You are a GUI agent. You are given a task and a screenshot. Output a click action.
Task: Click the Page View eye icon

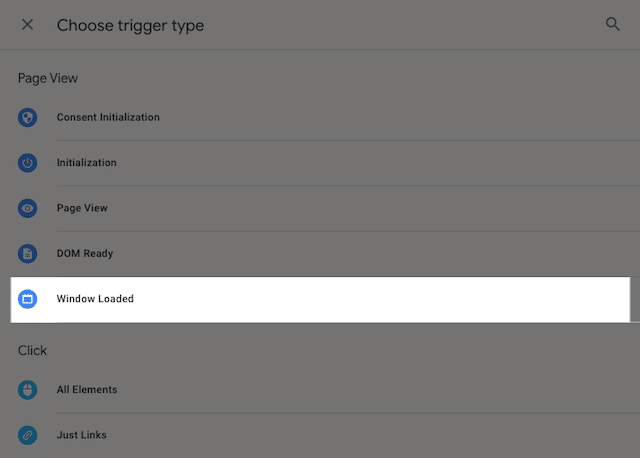27,208
